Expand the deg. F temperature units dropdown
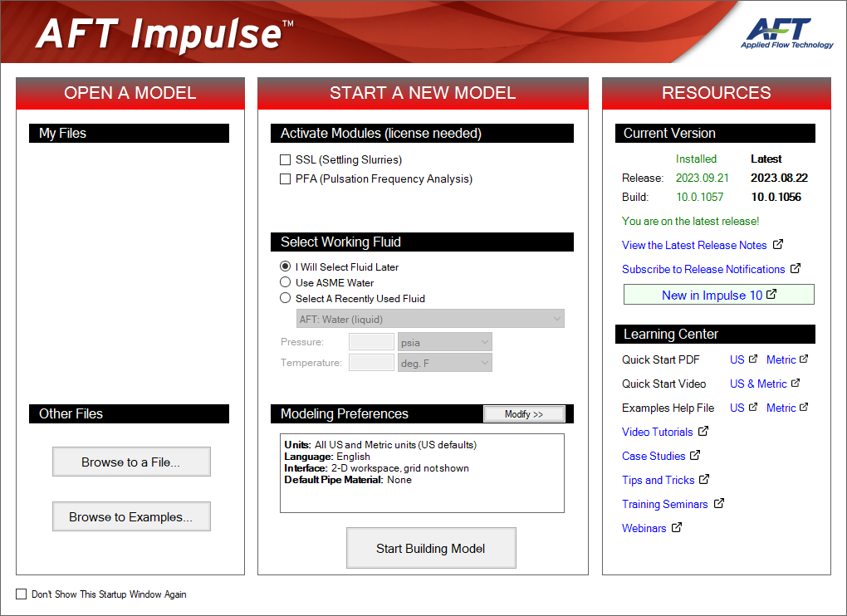Image resolution: width=847 pixels, height=616 pixels. tap(444, 363)
